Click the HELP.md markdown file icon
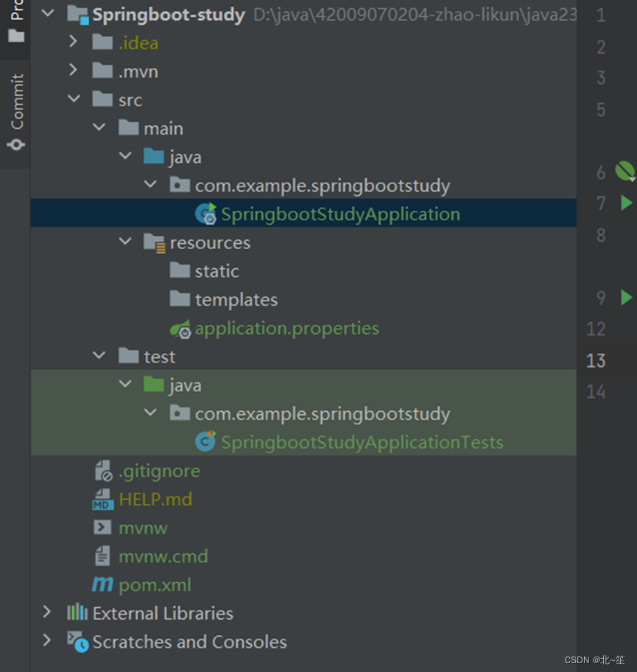The width and height of the screenshot is (637, 672). [102, 500]
